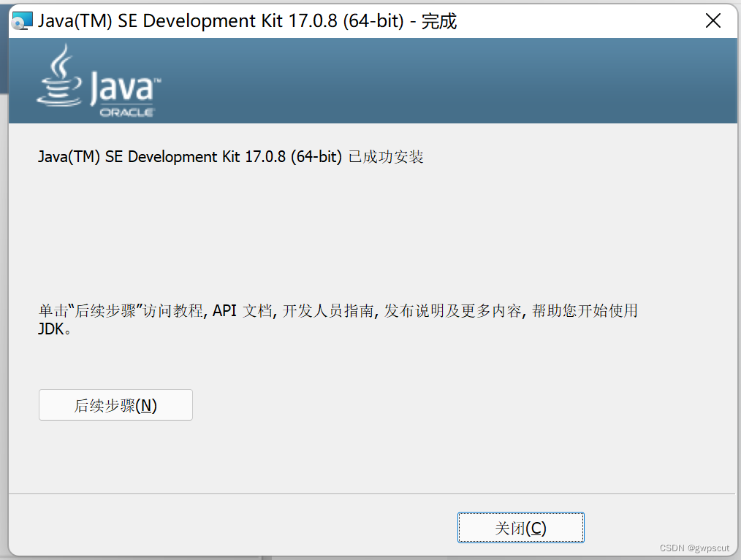Click the paragraph starting with 单击"后续步骤"
The height and width of the screenshot is (560, 741).
[x=338, y=320]
